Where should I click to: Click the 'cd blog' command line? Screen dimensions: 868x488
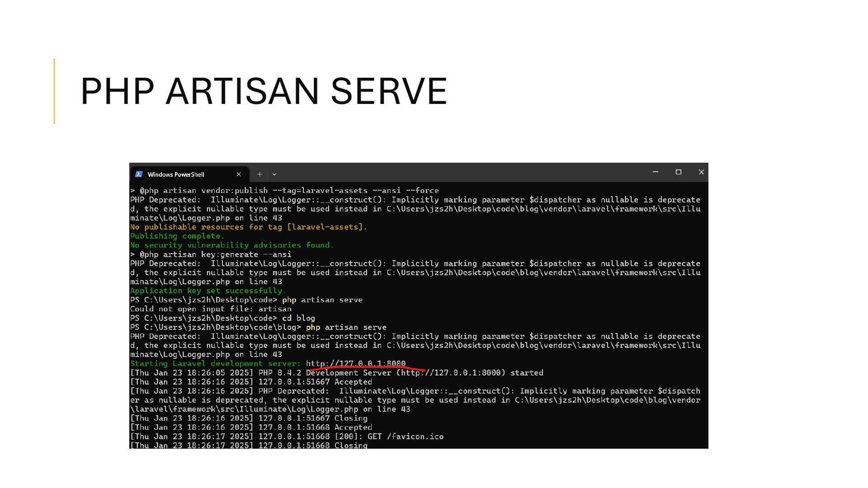pos(222,318)
